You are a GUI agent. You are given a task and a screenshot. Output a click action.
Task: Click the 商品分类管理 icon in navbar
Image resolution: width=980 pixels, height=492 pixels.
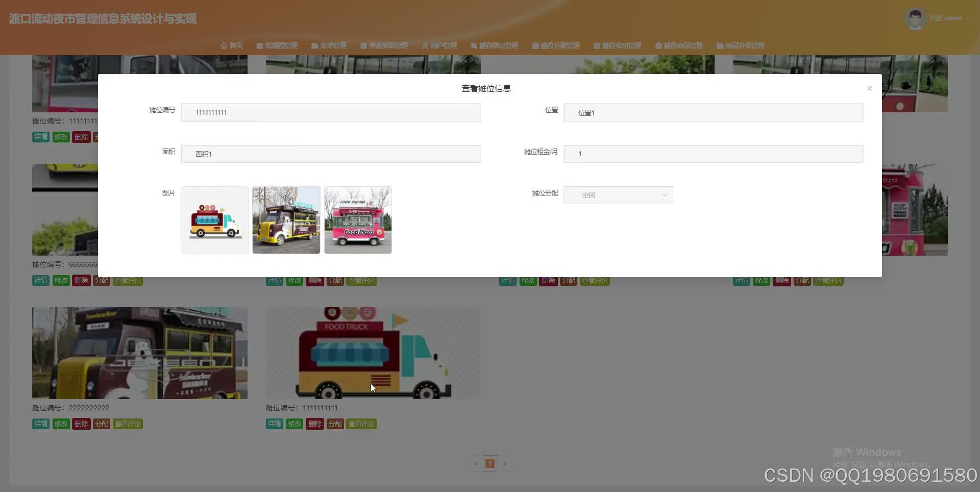click(x=719, y=45)
